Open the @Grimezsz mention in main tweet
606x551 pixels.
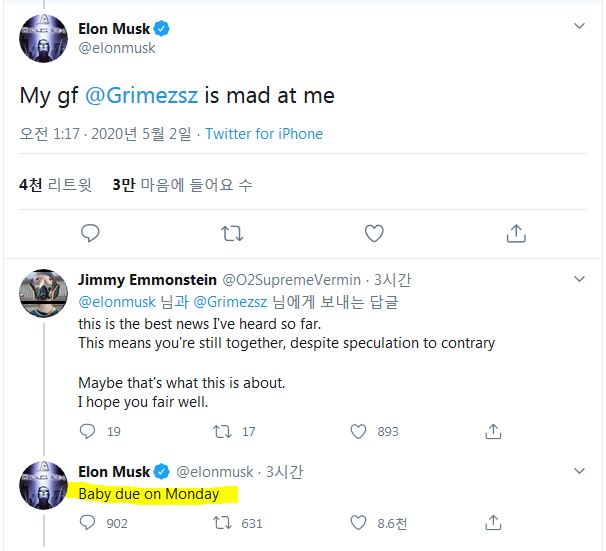(x=143, y=96)
